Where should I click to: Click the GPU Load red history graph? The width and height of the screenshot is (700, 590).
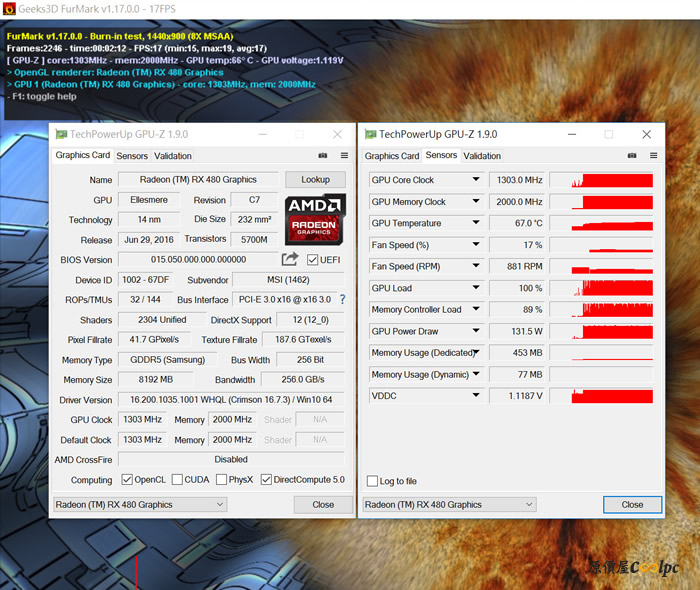[601, 288]
